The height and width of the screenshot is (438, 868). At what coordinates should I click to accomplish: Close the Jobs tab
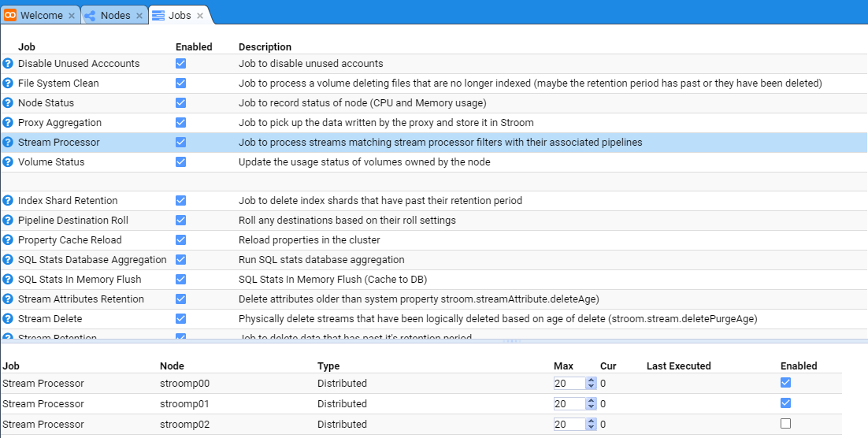pos(200,16)
